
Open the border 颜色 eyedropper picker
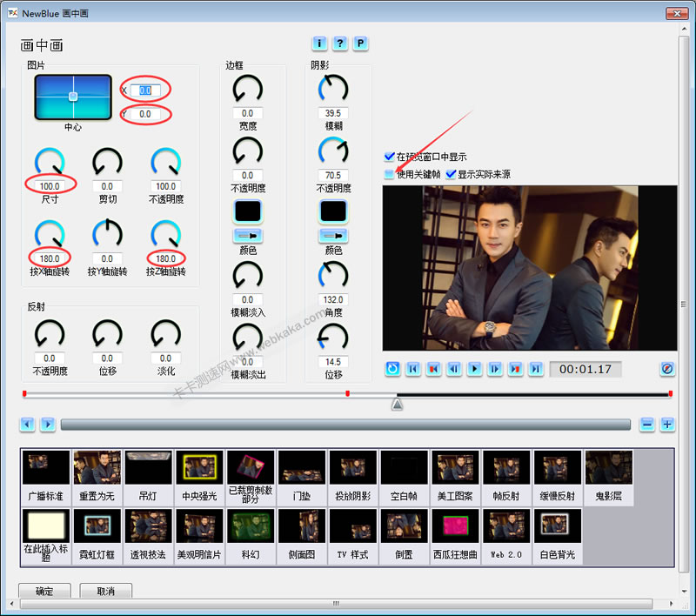[248, 236]
